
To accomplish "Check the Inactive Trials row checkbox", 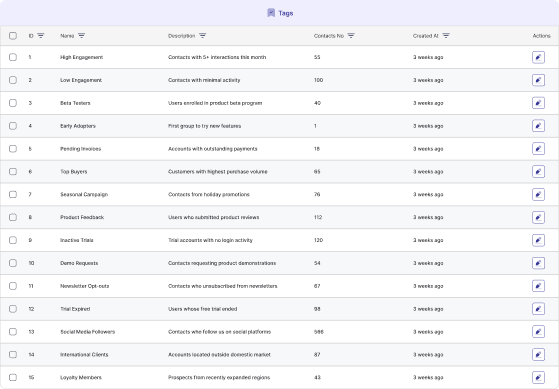I will 13,240.
